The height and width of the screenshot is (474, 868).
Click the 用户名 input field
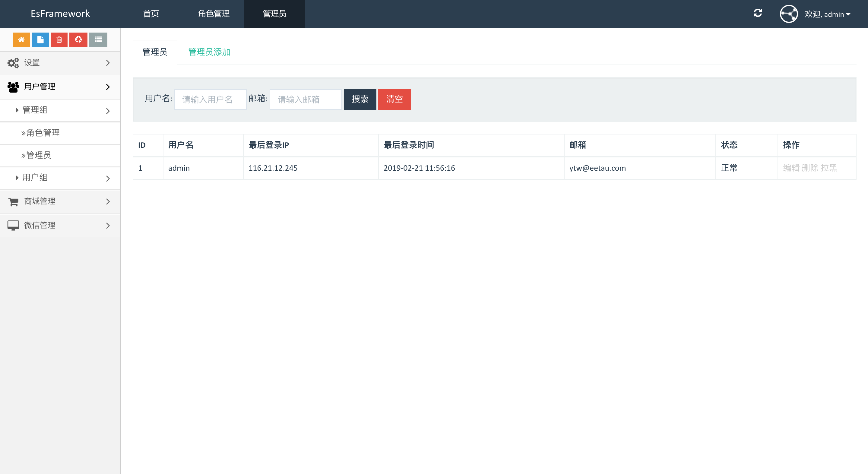pos(210,100)
